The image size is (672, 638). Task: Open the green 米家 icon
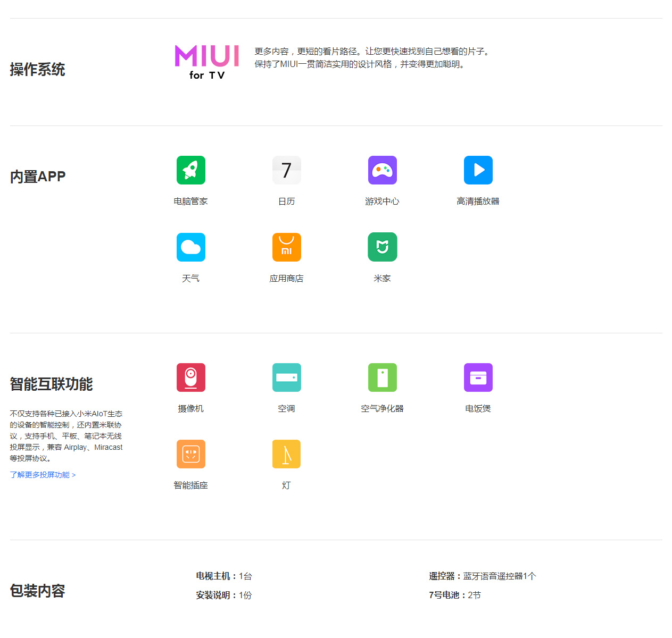382,247
